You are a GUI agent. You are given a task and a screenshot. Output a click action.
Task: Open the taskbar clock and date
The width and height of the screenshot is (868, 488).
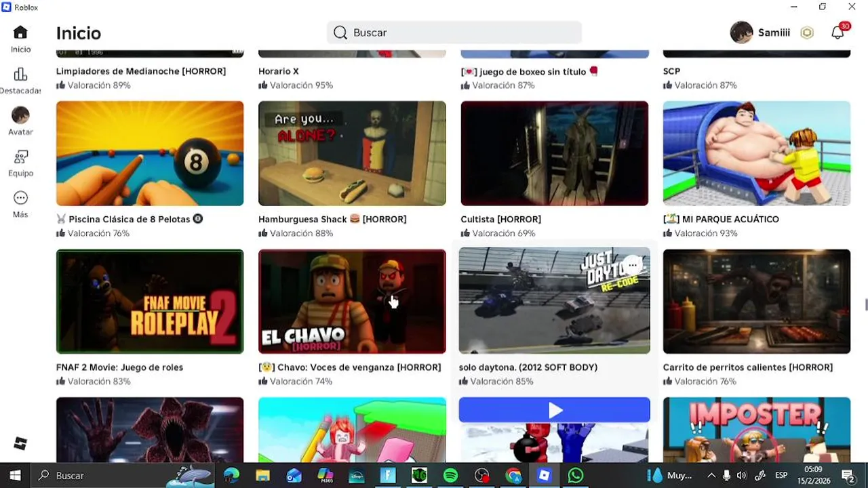click(x=813, y=476)
